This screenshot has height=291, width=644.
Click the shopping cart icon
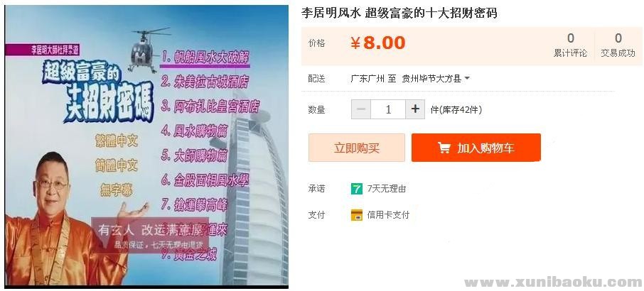coord(444,148)
